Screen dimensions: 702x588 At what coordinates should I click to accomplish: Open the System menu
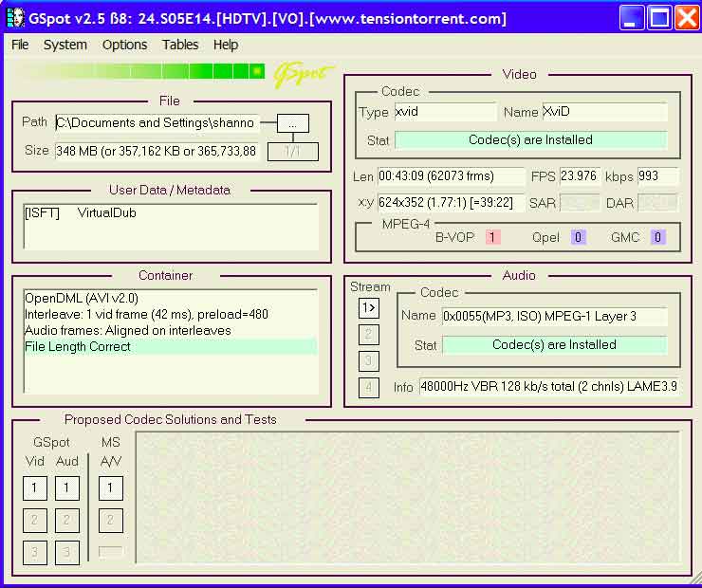[x=65, y=45]
